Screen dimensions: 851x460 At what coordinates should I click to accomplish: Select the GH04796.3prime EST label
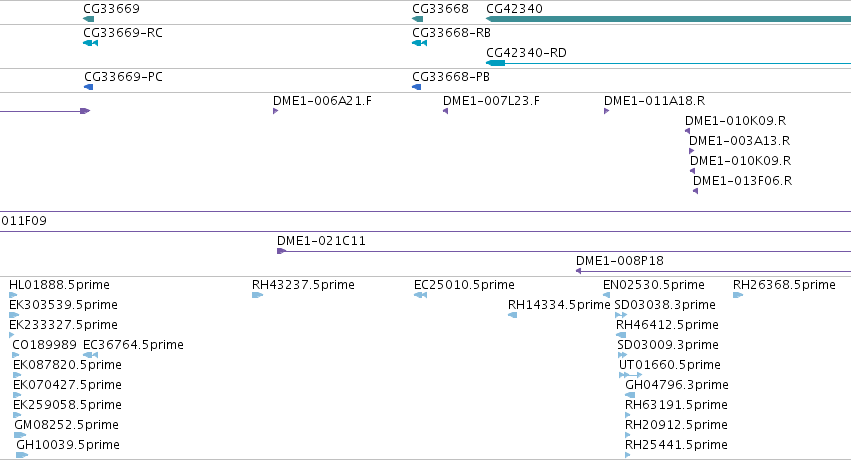(677, 385)
